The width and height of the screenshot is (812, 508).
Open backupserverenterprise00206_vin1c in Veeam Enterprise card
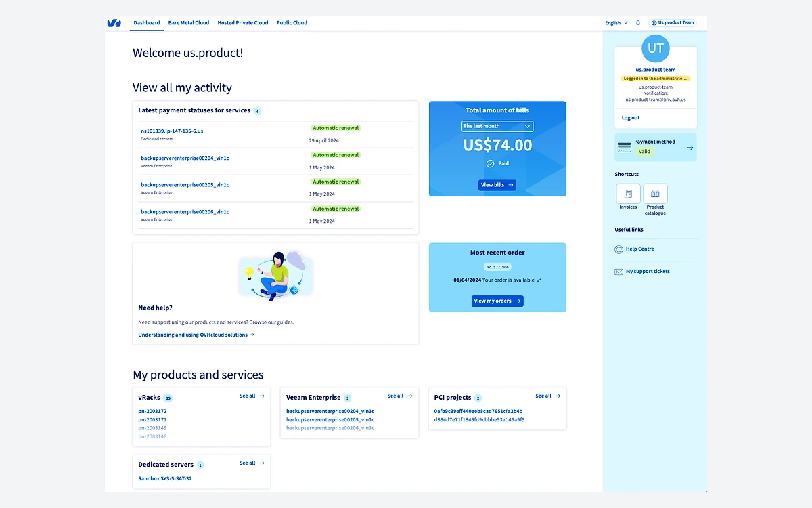(330, 428)
